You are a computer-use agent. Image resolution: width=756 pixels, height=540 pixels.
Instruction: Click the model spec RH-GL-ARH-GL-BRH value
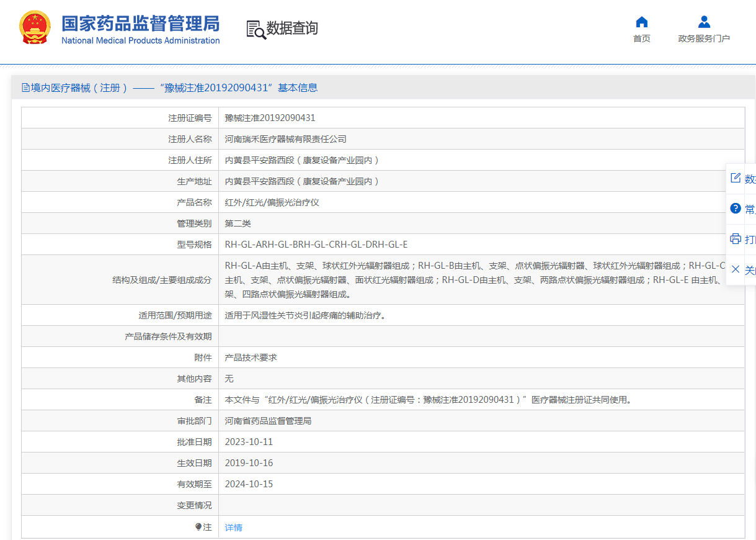click(x=316, y=245)
